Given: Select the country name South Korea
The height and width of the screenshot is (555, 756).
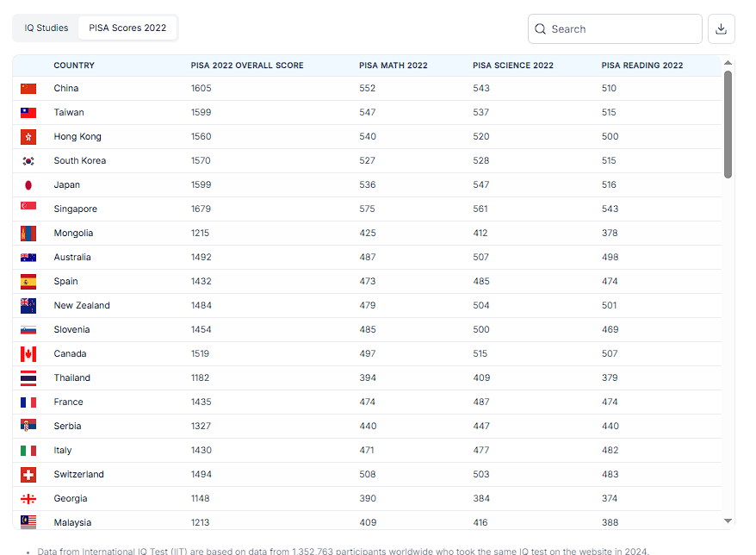Looking at the screenshot, I should coord(80,160).
